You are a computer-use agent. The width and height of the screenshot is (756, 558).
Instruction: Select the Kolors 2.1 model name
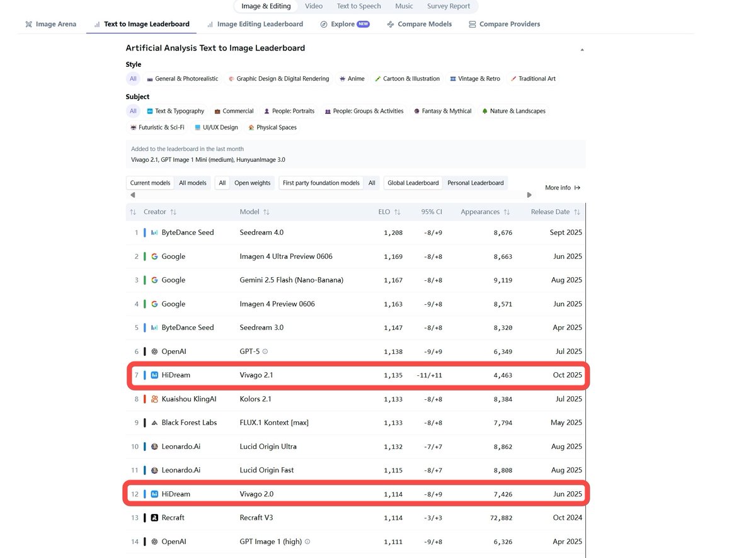click(x=255, y=399)
